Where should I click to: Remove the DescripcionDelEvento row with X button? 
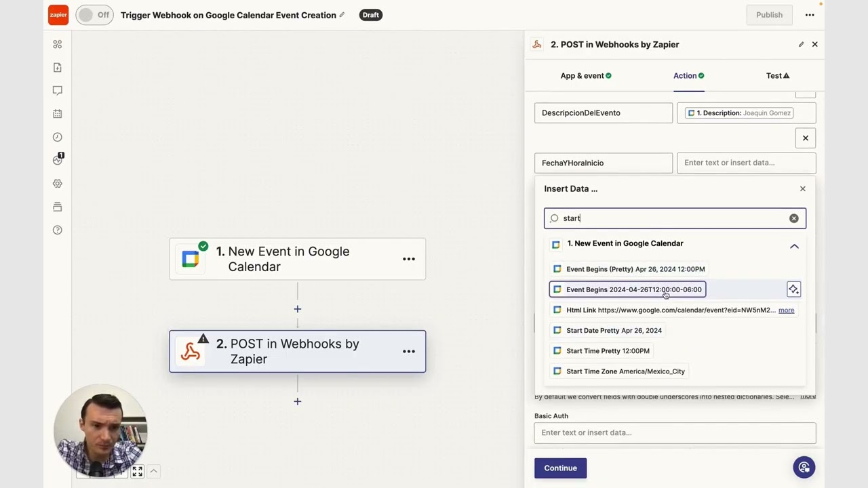pos(805,138)
